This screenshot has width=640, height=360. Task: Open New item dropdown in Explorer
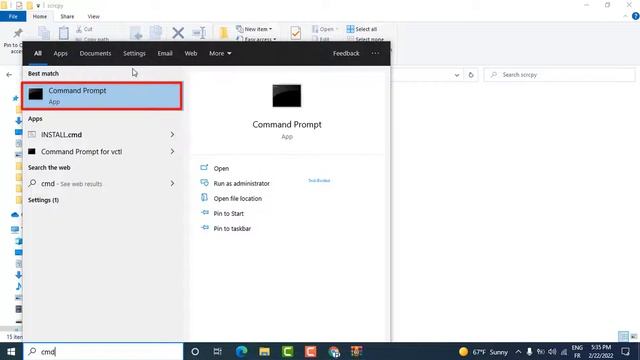254,29
